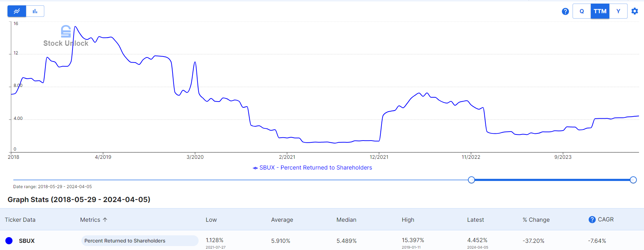Click the % Change value -37.20%
644x250 pixels.
click(534, 241)
